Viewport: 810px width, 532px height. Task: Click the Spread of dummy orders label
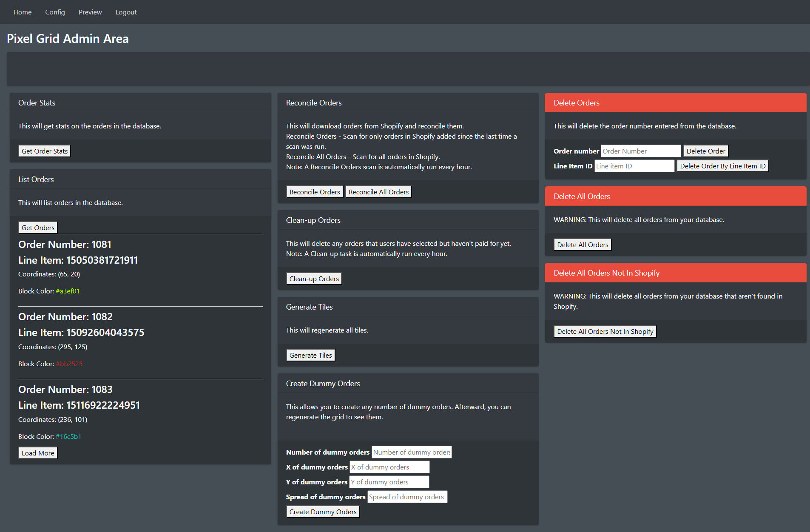pos(326,497)
